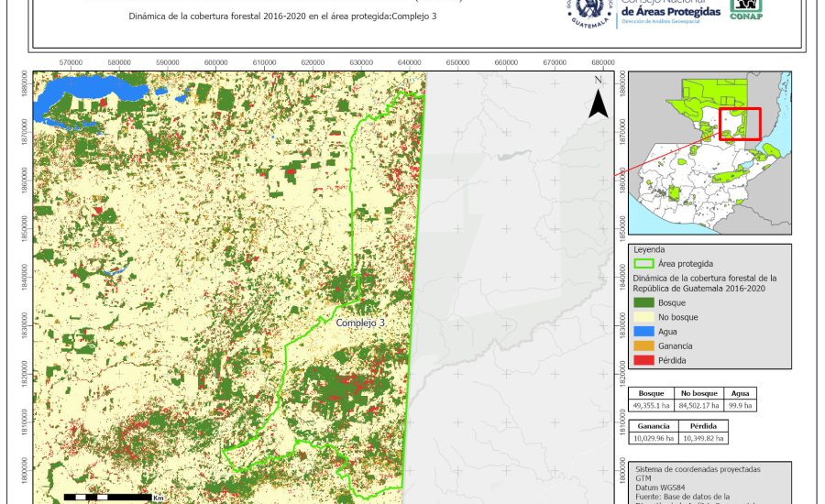Click the green Área protegida outline legend symbol
The image size is (825, 504).
644,263
